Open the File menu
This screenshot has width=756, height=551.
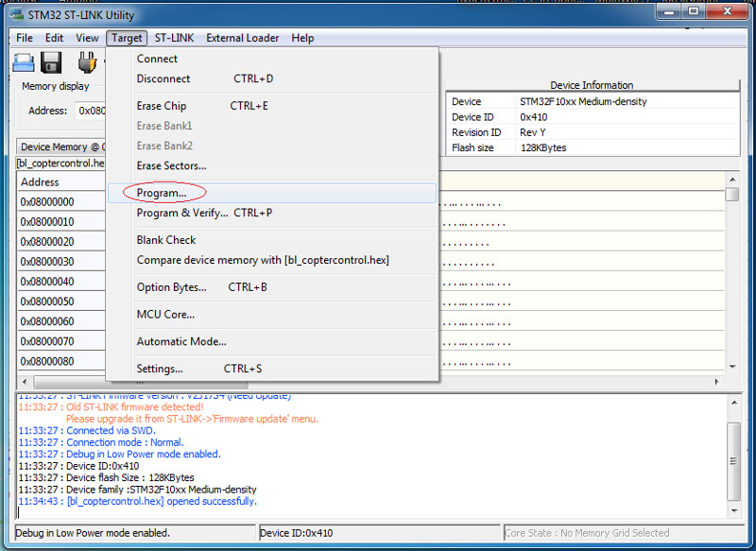point(25,38)
